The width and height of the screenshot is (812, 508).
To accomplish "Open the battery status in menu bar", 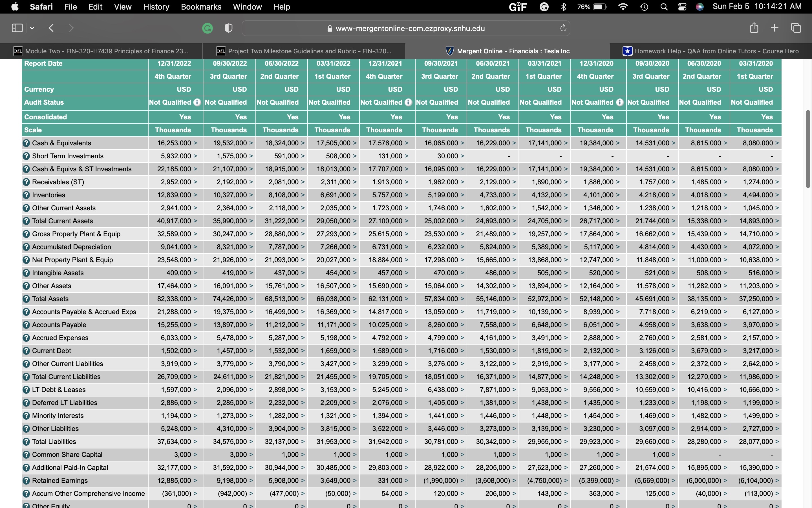I will coord(592,7).
